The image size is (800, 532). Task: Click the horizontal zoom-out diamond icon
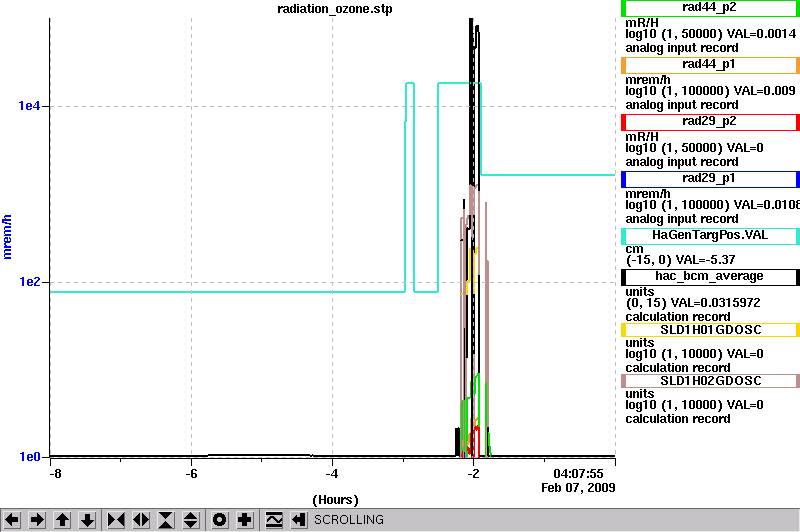[x=141, y=520]
